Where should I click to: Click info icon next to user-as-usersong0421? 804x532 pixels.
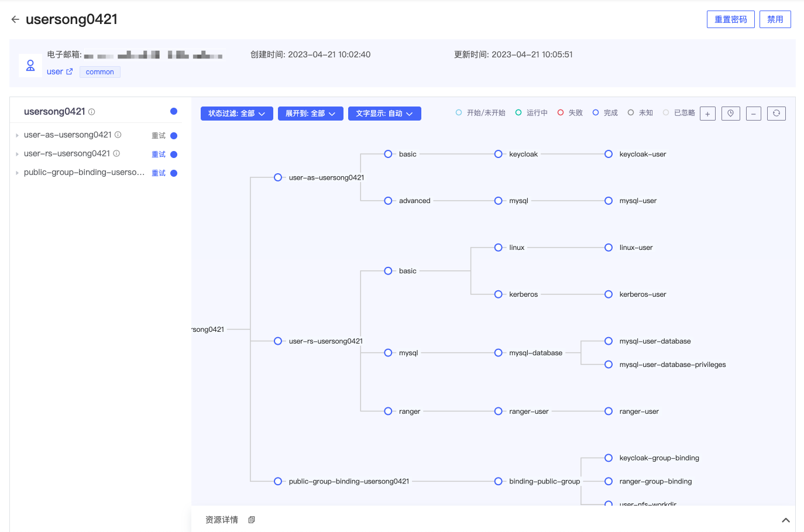point(118,135)
